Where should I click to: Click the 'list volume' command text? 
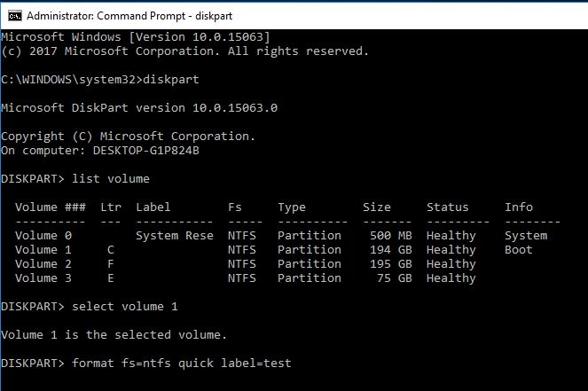pos(110,179)
